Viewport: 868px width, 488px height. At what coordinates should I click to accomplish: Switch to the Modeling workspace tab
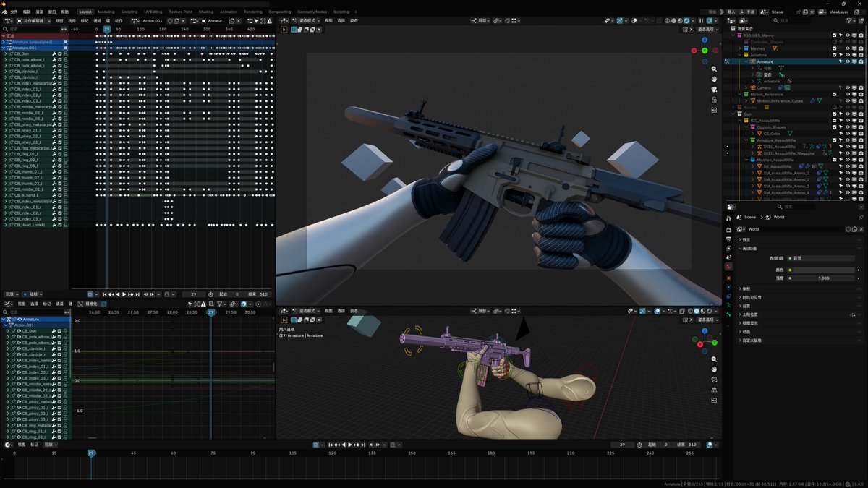106,12
